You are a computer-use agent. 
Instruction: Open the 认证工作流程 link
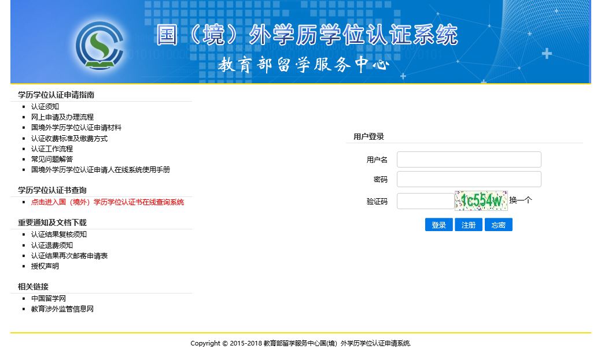52,148
